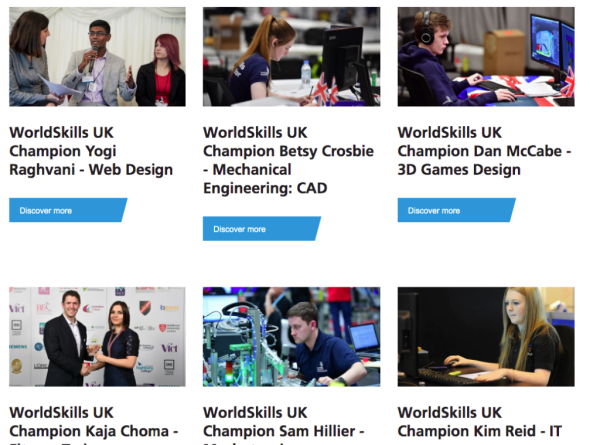
Task: Click Discover more under Betsy Crosbie
Action: (x=262, y=229)
